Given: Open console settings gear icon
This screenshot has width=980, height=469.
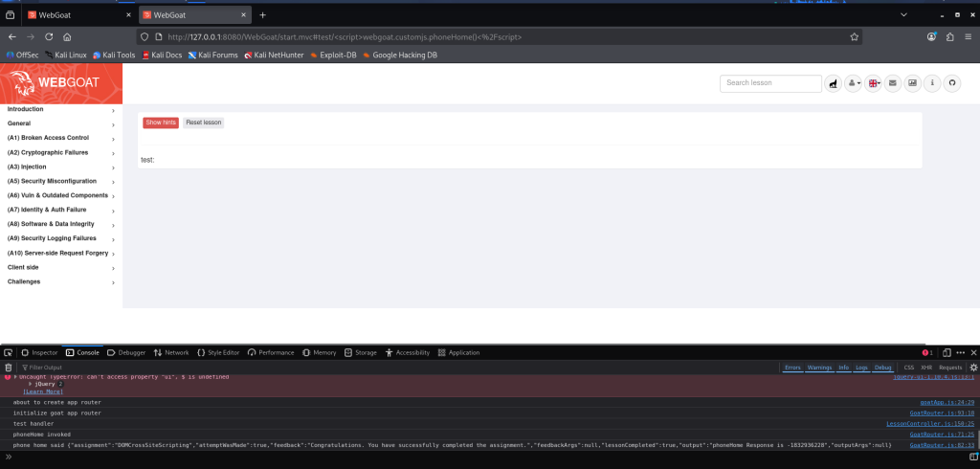Looking at the screenshot, I should [973, 368].
